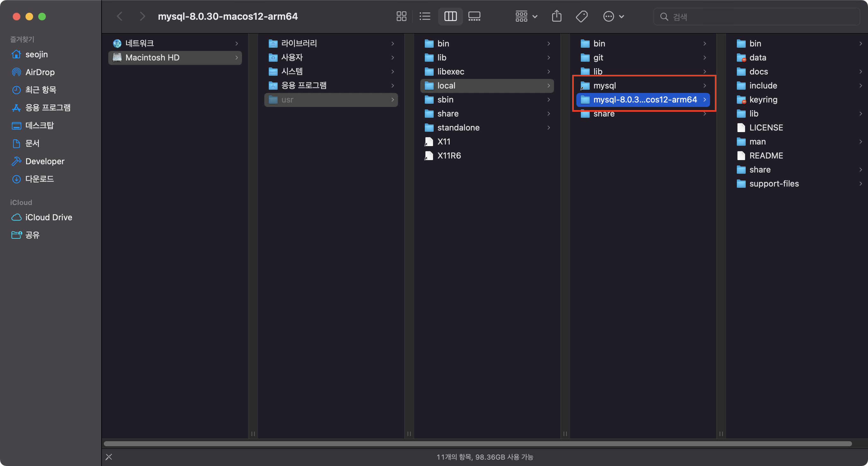
Task: Expand the mysql alias folder chevron
Action: (x=705, y=86)
